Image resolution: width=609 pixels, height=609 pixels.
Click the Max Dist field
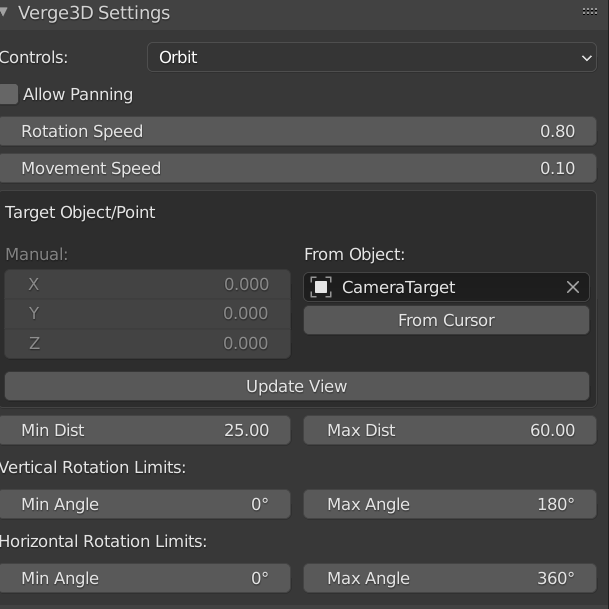point(450,430)
